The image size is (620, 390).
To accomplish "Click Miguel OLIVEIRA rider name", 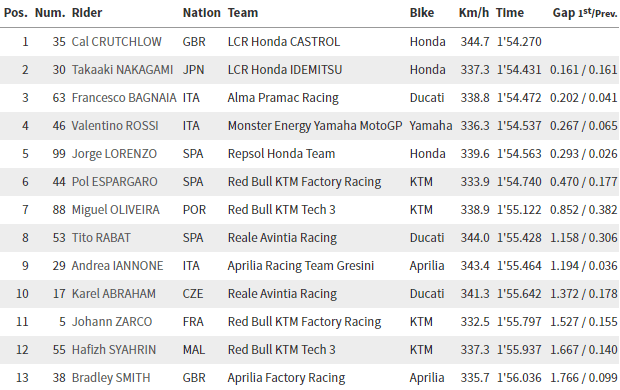I will tap(115, 210).
